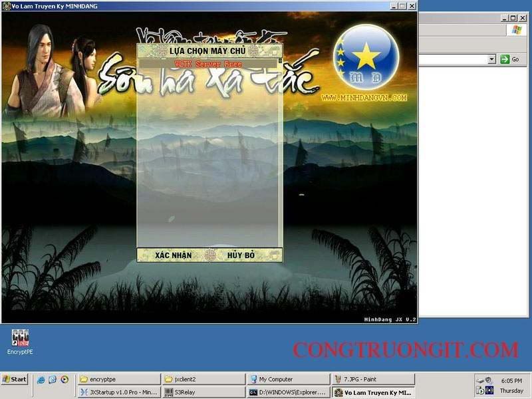Minimize the background browser window
The image size is (532, 399).
click(x=505, y=18)
